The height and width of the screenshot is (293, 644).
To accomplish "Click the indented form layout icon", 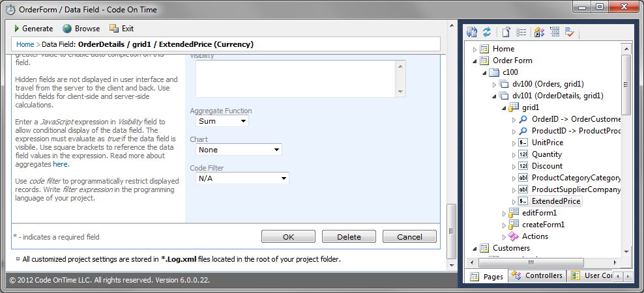I will [x=555, y=32].
